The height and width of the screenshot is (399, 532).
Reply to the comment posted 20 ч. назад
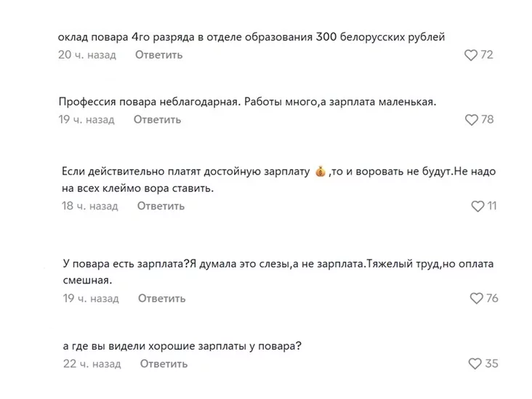158,55
